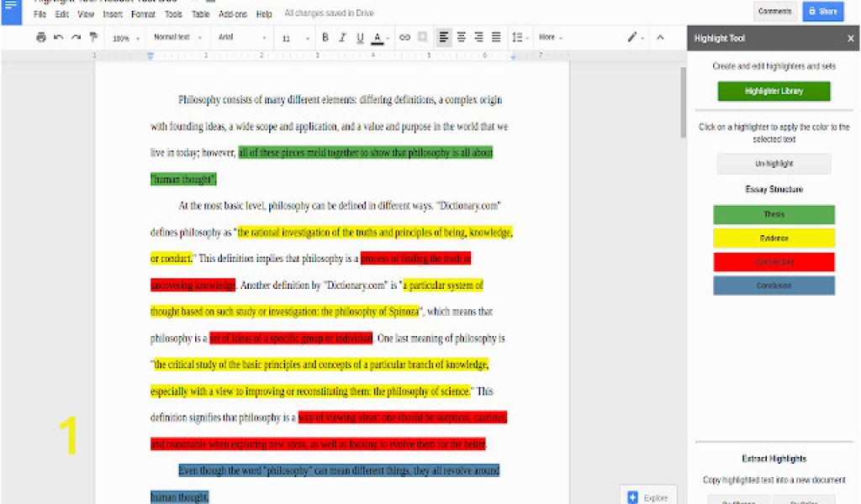Hide the menus with the up chevron
The height and width of the screenshot is (504, 861).
(x=660, y=37)
